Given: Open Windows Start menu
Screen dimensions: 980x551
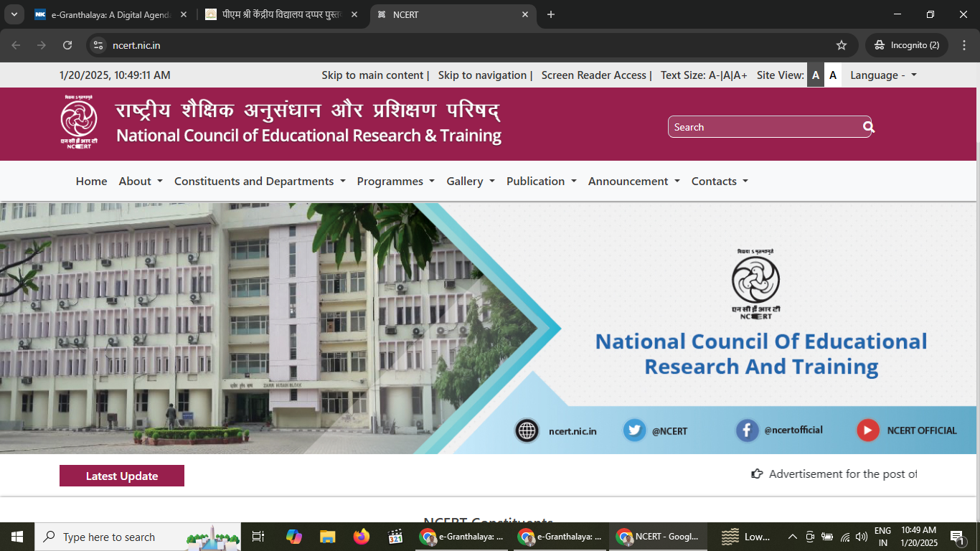Looking at the screenshot, I should coord(17,537).
